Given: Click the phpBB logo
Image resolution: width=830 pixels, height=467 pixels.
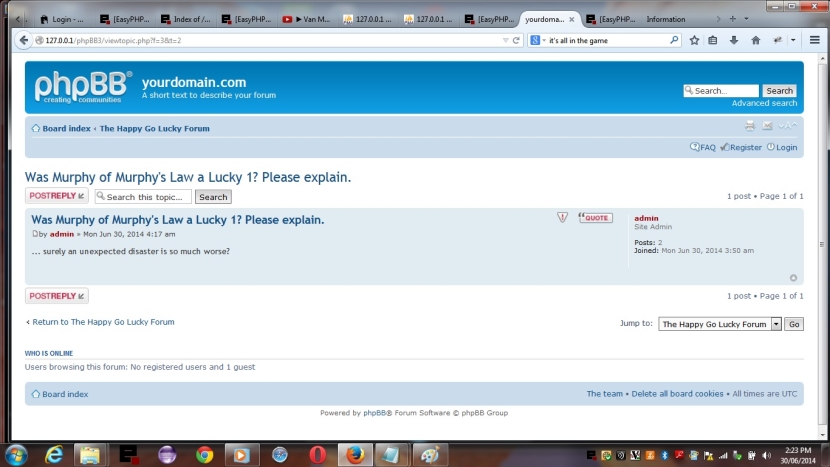Looking at the screenshot, I should pyautogui.click(x=84, y=87).
